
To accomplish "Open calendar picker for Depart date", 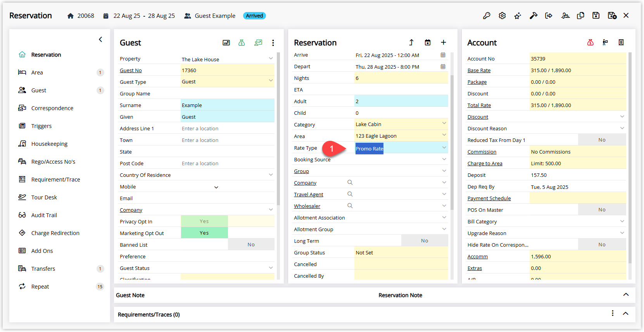I will click(443, 67).
